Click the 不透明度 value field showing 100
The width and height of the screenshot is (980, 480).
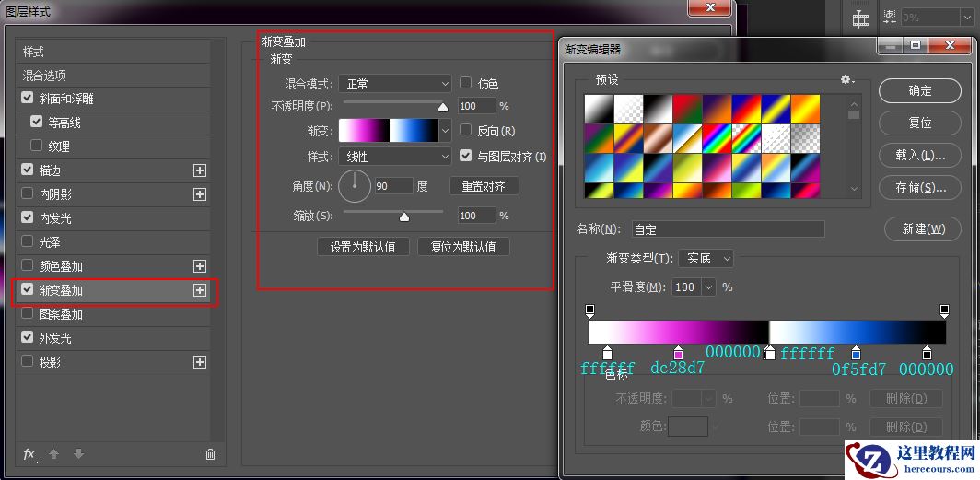[x=477, y=106]
